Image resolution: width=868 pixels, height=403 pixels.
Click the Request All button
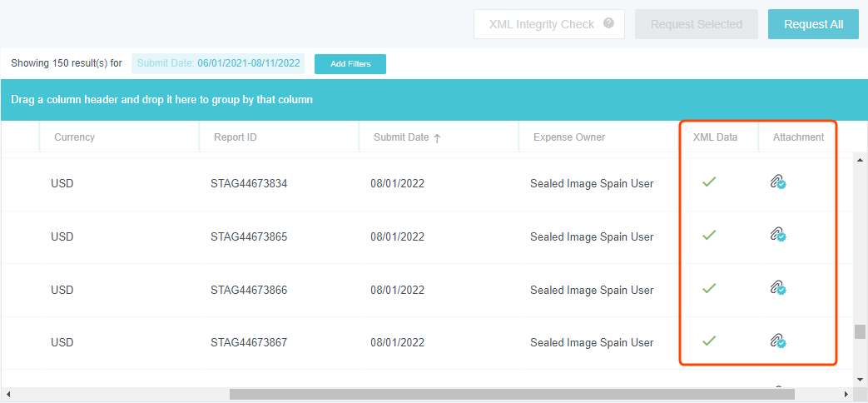tap(813, 24)
